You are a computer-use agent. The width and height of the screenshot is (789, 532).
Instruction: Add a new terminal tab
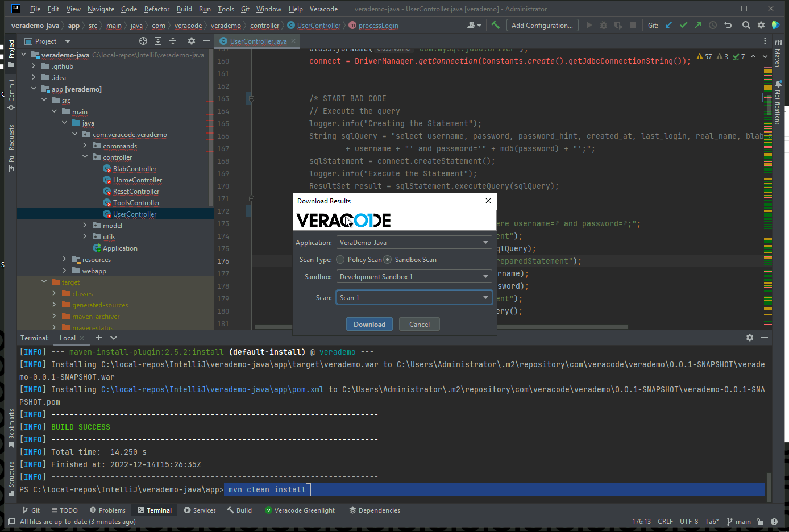pos(98,338)
